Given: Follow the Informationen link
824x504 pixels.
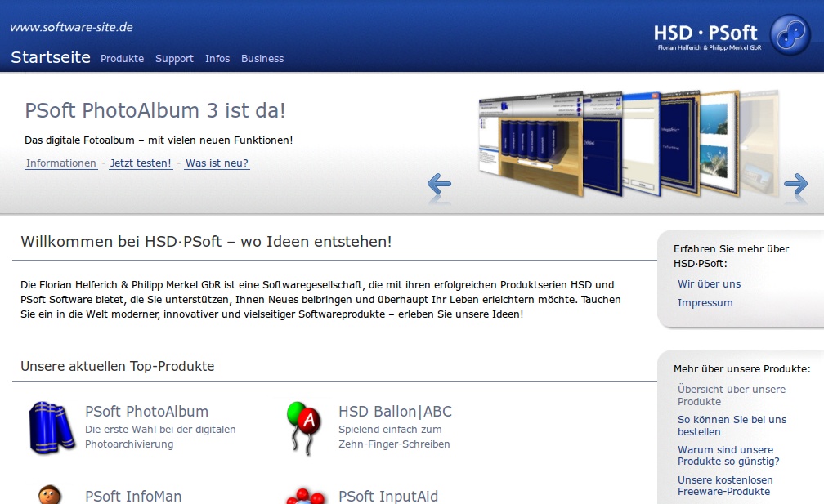Looking at the screenshot, I should tap(61, 163).
